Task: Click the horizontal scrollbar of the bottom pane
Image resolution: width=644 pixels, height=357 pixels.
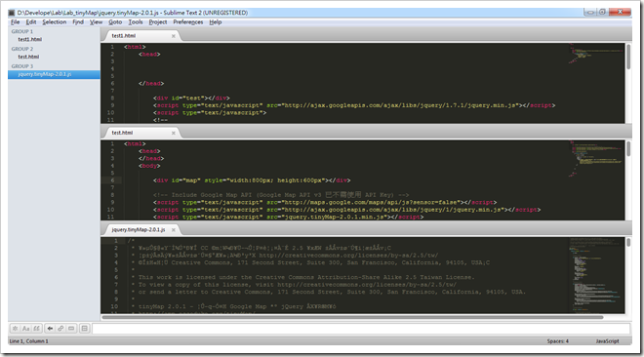Action: tap(352, 317)
